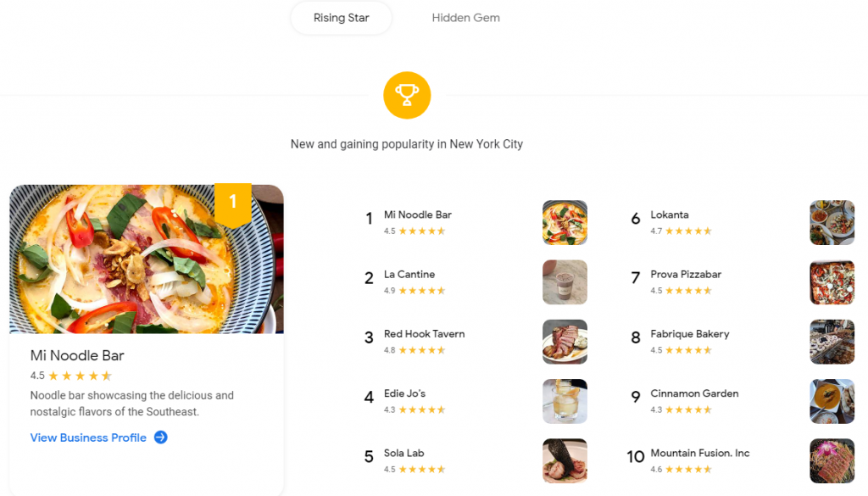Image resolution: width=868 pixels, height=496 pixels.
Task: Select Fabrique Bakery from the list
Action: pos(690,334)
